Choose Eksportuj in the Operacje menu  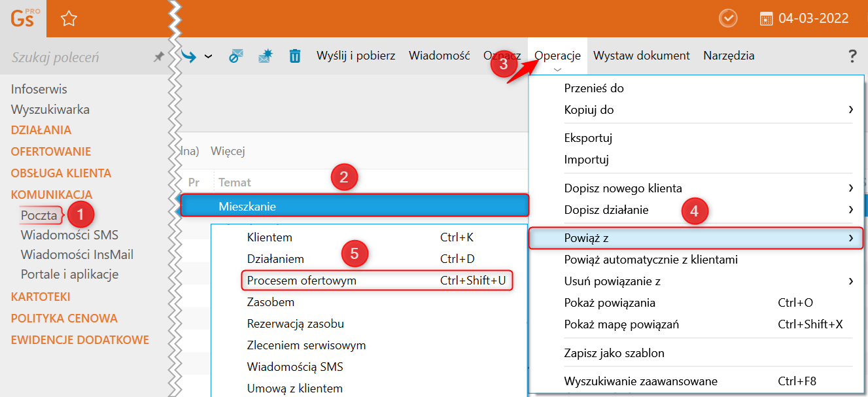[588, 138]
